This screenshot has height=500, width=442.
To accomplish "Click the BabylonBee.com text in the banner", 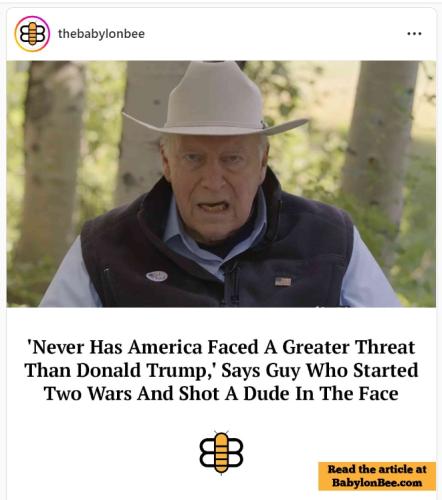I will tap(377, 483).
